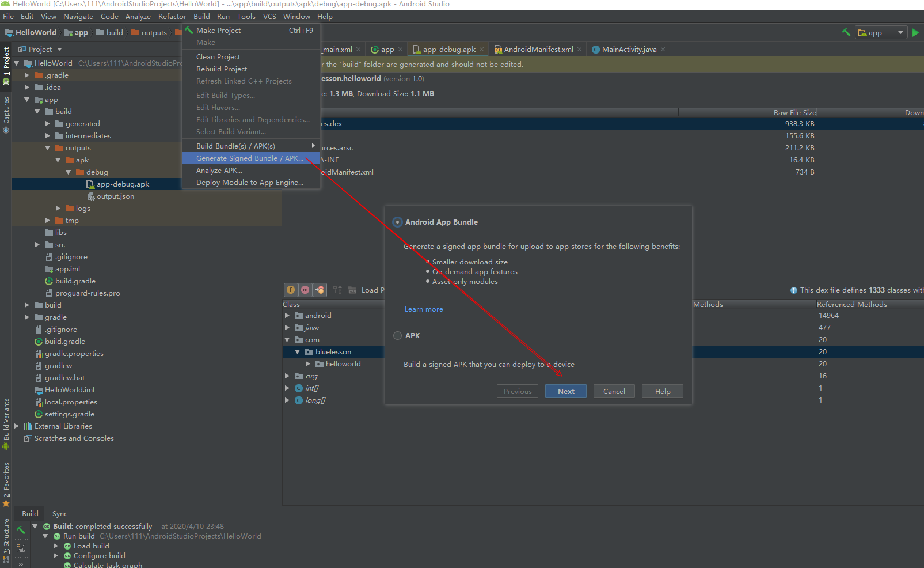Click the toggle view icon in Build panel
The width and height of the screenshot is (924, 568).
pos(21,548)
